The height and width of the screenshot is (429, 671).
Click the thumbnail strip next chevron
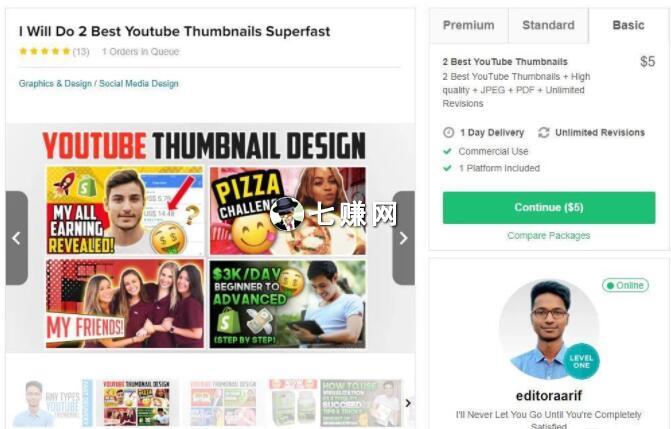408,403
